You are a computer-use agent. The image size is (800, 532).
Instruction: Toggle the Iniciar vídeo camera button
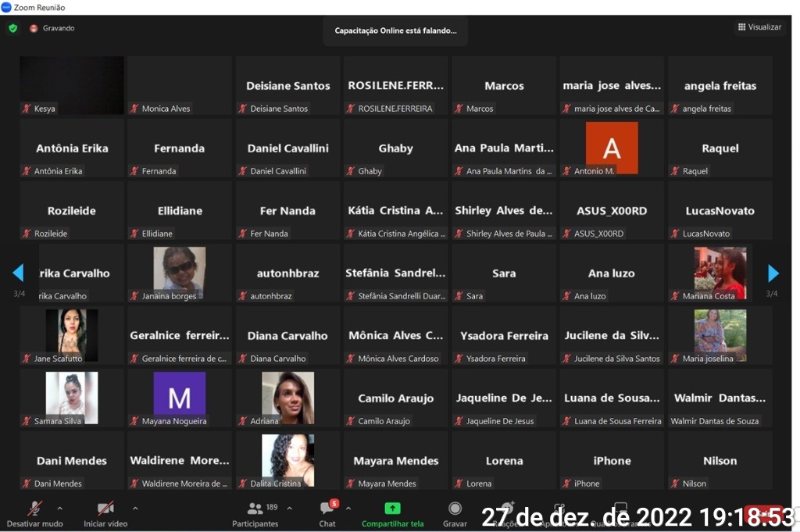pos(105,509)
